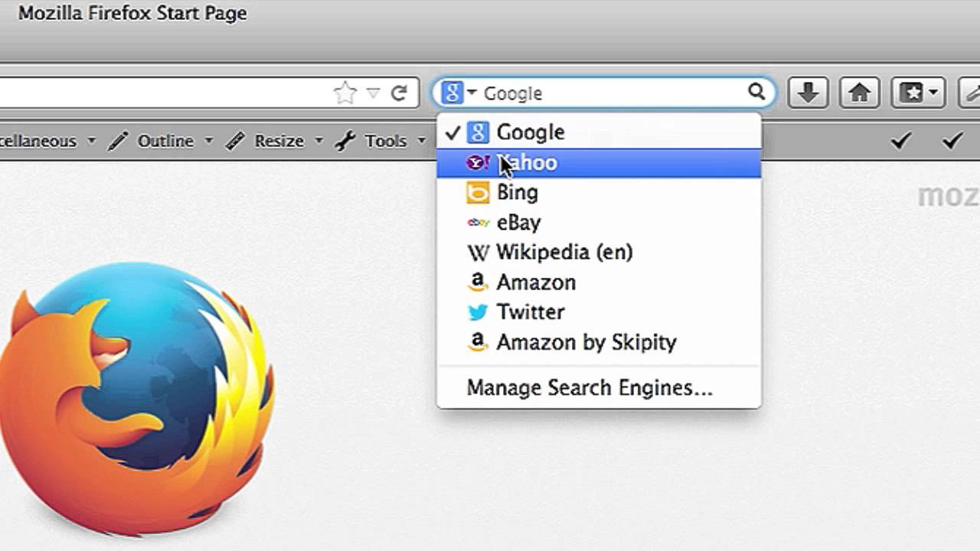
Task: Select Amazon by Skipity entry
Action: click(599, 342)
